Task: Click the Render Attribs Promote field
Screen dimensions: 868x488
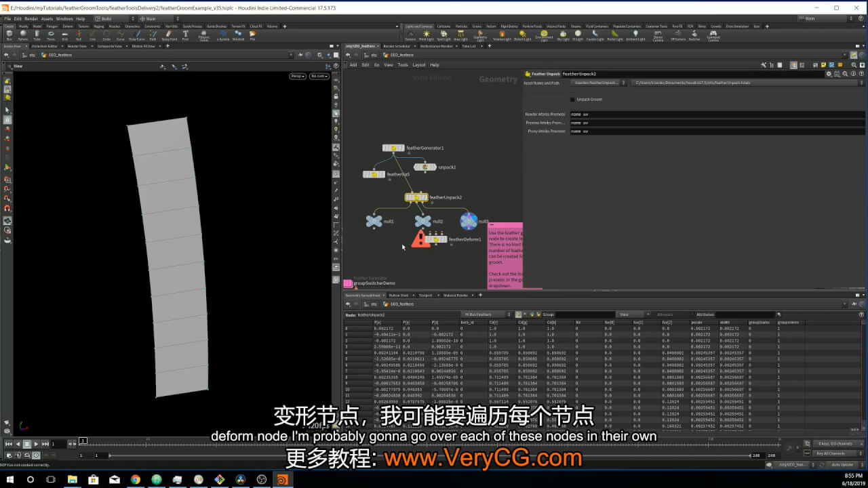Action: coord(717,115)
